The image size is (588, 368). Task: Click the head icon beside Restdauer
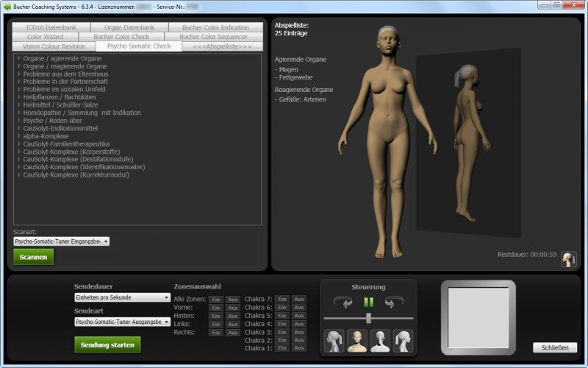point(568,259)
